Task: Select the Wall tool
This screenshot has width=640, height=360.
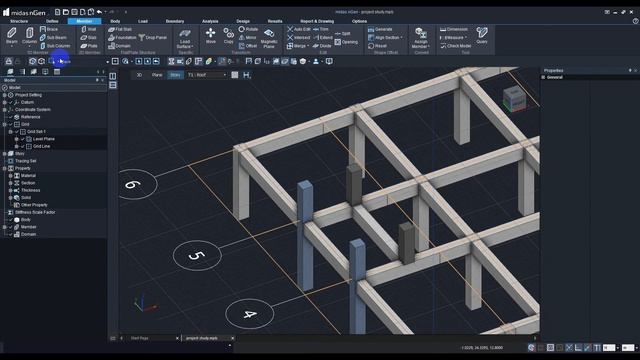Action: click(89, 29)
